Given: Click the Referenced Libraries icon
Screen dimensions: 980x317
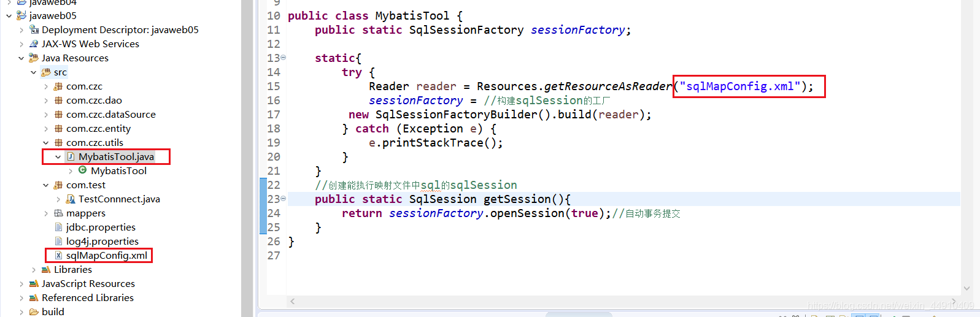Looking at the screenshot, I should 34,297.
